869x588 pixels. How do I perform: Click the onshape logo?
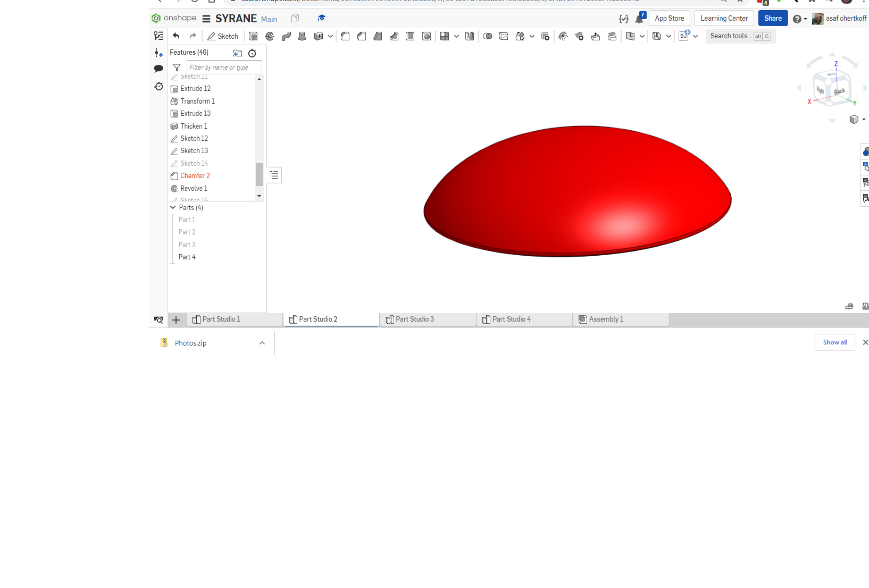[x=174, y=18]
